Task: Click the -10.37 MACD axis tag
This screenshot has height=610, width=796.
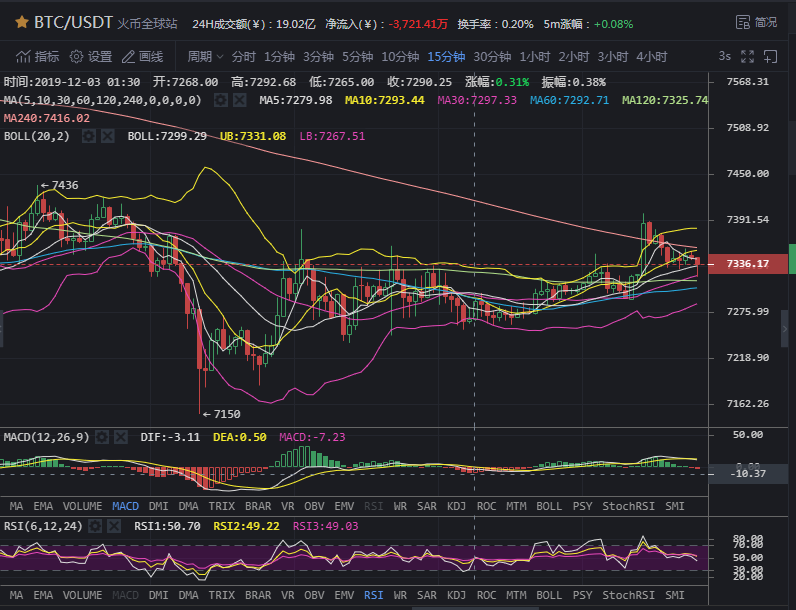Action: (x=747, y=473)
